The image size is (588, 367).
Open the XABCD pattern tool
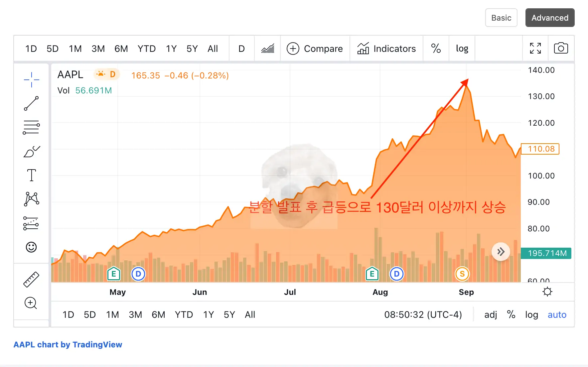pyautogui.click(x=31, y=199)
